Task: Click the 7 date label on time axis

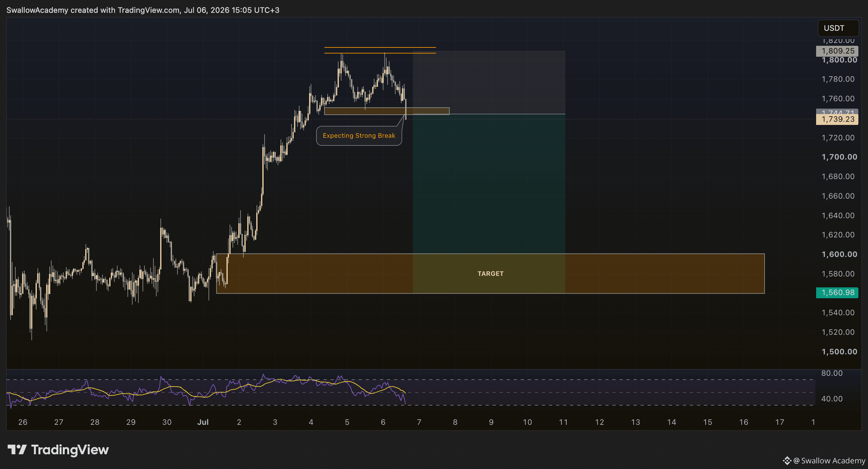Action: 419,422
